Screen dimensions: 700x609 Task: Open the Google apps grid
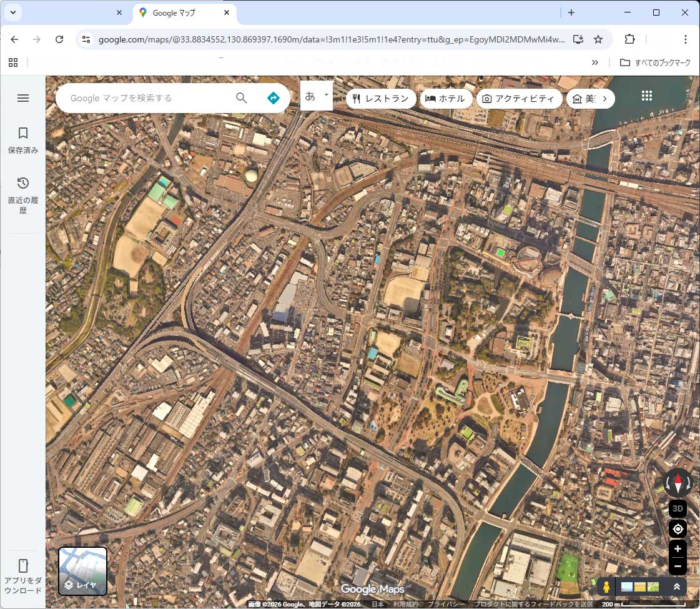[647, 96]
